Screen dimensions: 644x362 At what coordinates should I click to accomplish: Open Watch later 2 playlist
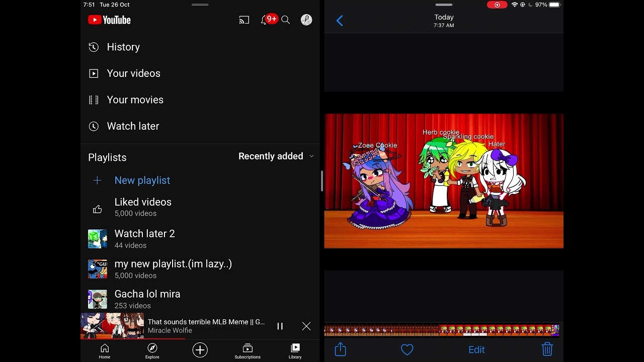coord(200,239)
